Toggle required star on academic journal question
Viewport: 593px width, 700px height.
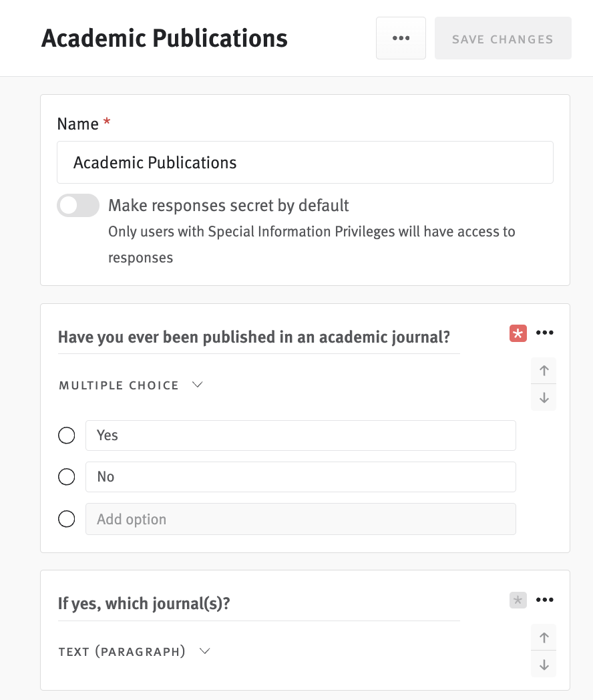click(x=518, y=333)
